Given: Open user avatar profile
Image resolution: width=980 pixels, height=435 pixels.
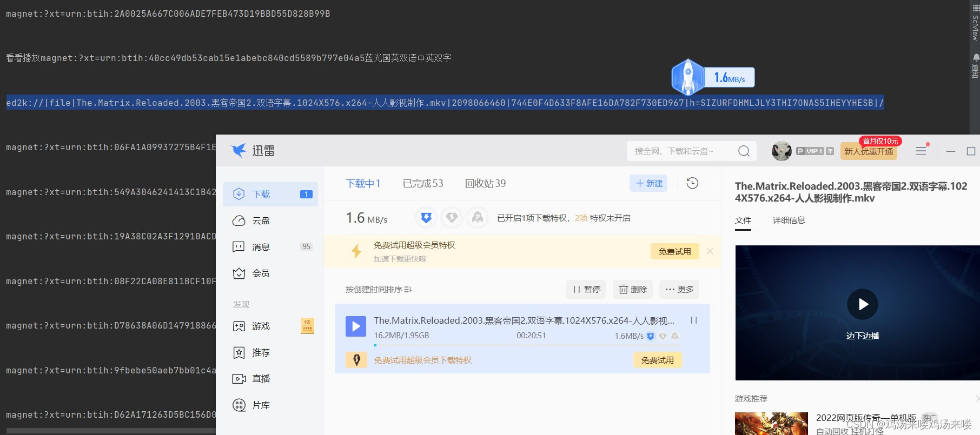Looking at the screenshot, I should point(782,151).
